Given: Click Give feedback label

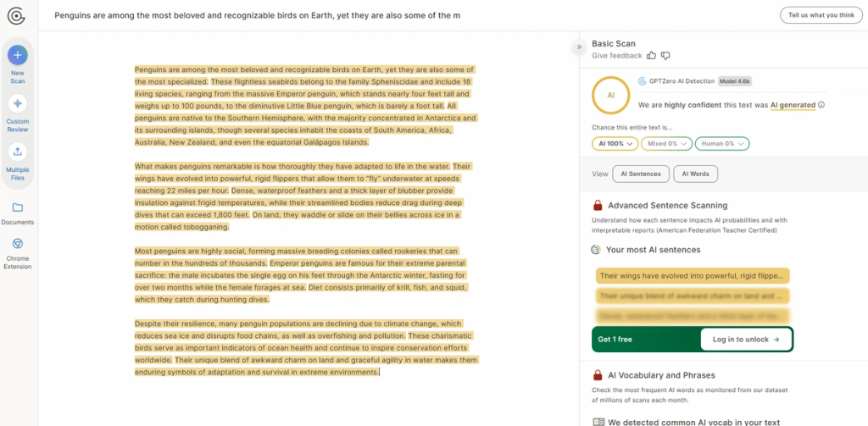Looking at the screenshot, I should [617, 55].
